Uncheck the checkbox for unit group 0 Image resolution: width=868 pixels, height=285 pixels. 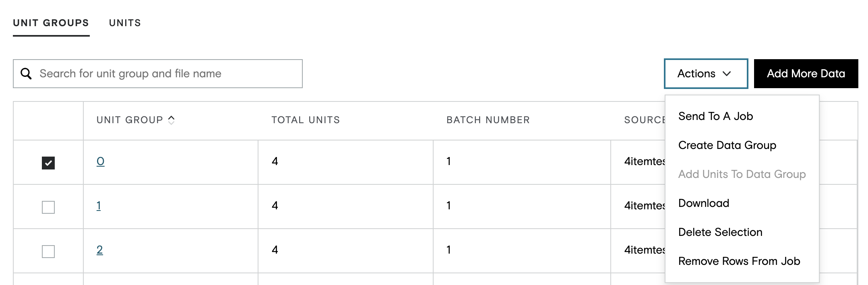[48, 163]
